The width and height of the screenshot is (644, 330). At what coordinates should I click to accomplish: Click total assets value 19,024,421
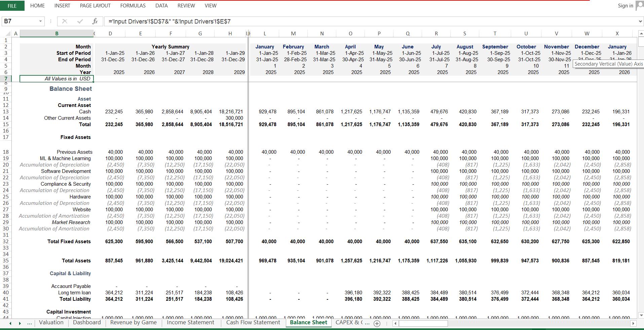click(231, 261)
